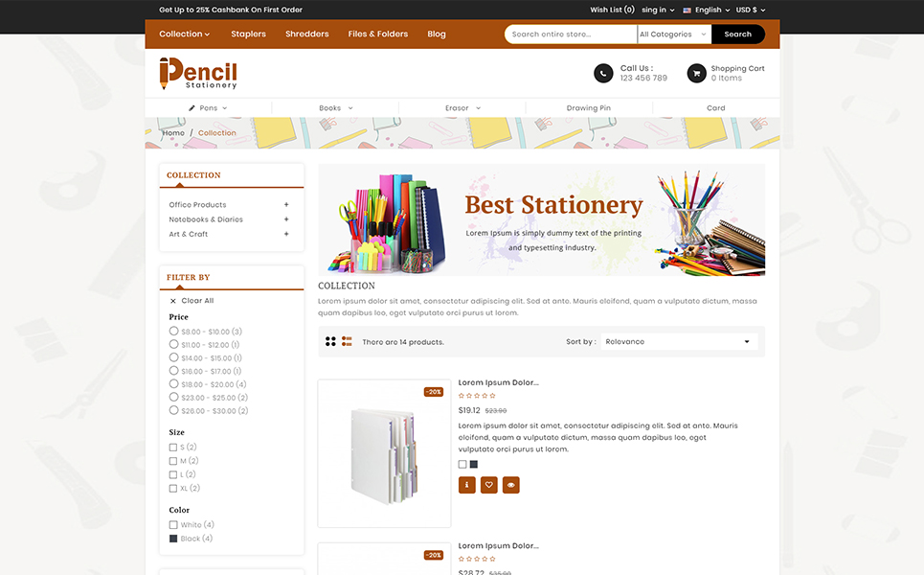Select price range $23.00 - $25.00
This screenshot has width=924, height=575.
click(x=174, y=397)
